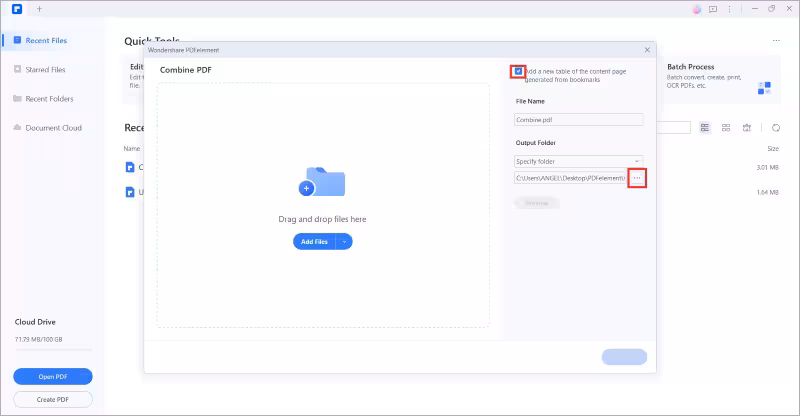Click 71.79 MB/100 GB storage text
This screenshot has height=416, width=800.
[39, 339]
